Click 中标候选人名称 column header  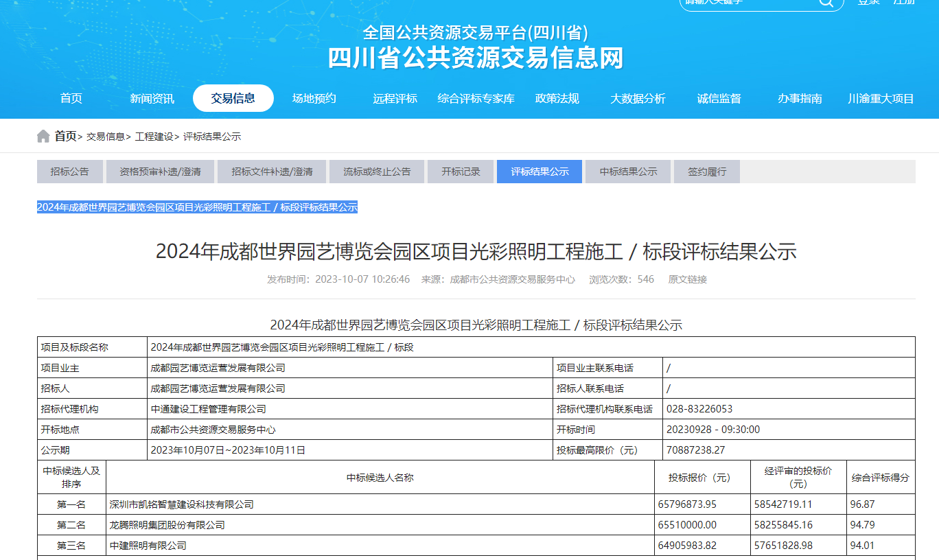point(380,478)
